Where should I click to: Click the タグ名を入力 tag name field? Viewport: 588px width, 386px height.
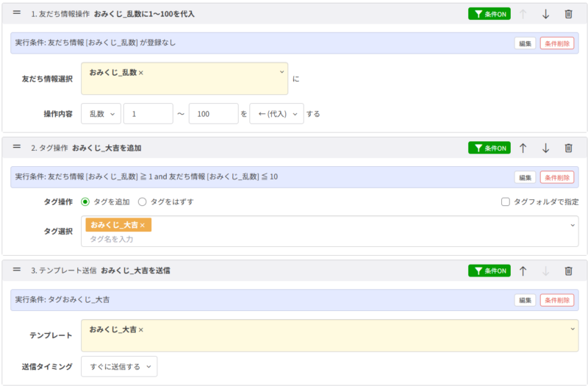point(294,239)
